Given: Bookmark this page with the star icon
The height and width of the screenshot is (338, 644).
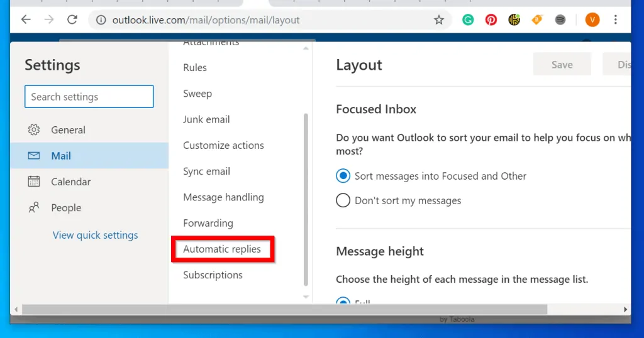Looking at the screenshot, I should pyautogui.click(x=439, y=19).
